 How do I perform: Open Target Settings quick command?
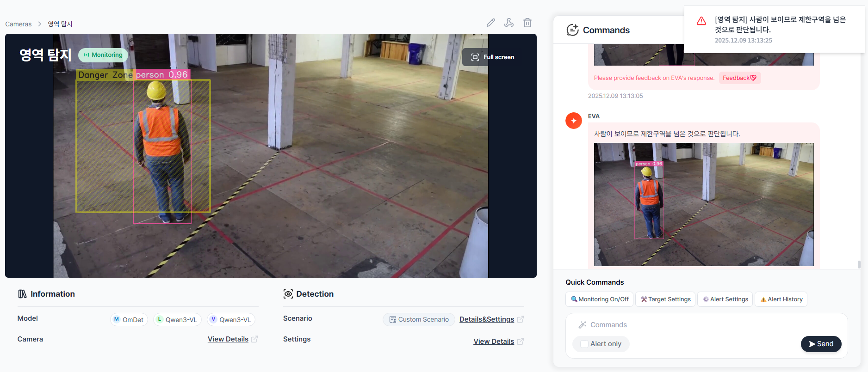pyautogui.click(x=665, y=299)
